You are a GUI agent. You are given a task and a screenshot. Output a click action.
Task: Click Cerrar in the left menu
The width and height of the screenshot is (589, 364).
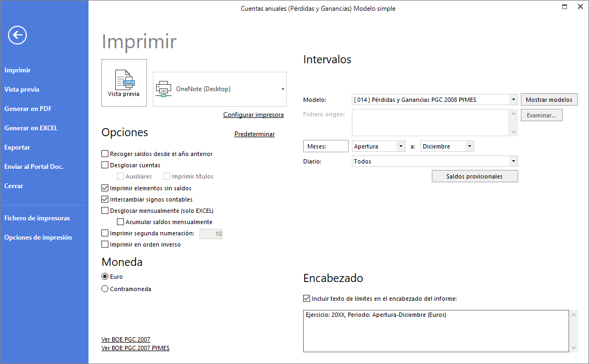point(14,186)
